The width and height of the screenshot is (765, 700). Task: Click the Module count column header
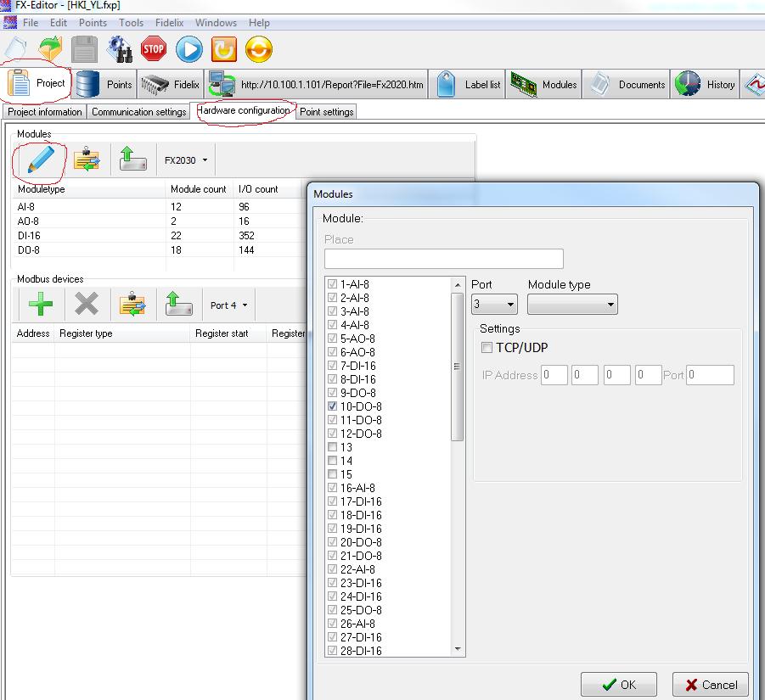199,189
